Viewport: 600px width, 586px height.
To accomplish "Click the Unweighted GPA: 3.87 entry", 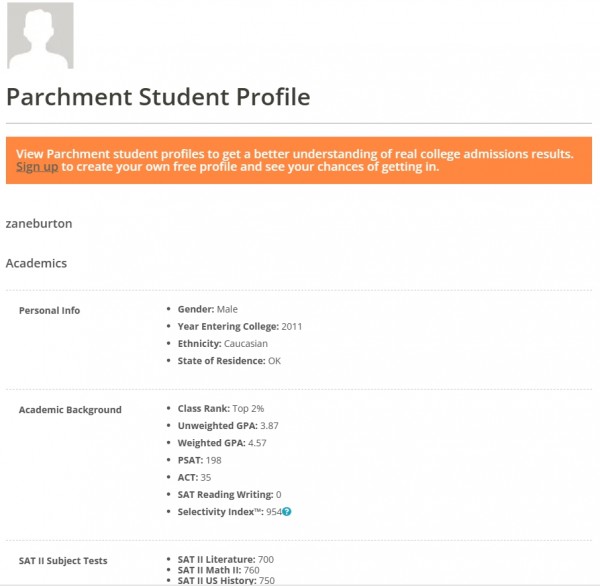I will [228, 426].
